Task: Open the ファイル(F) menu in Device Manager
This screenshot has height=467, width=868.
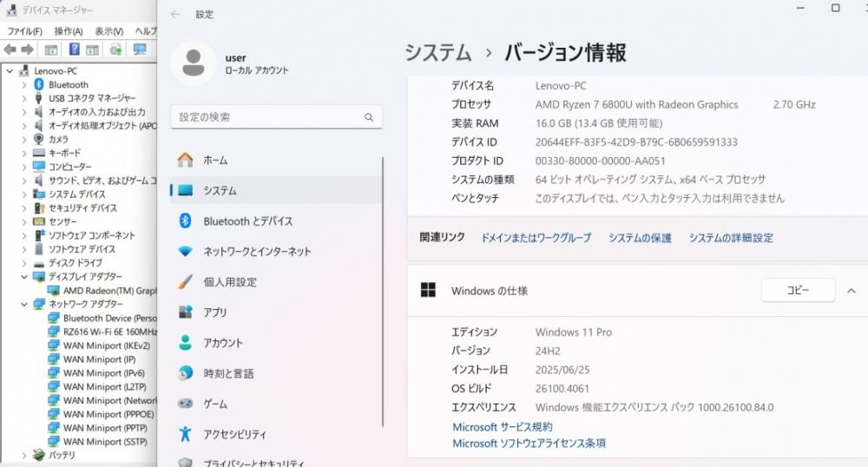Action: pos(24,31)
